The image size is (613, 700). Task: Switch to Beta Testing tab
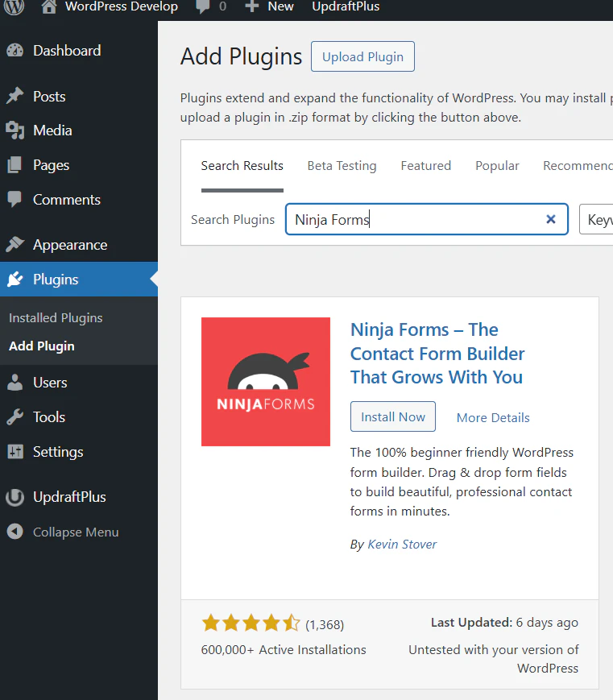(x=342, y=166)
